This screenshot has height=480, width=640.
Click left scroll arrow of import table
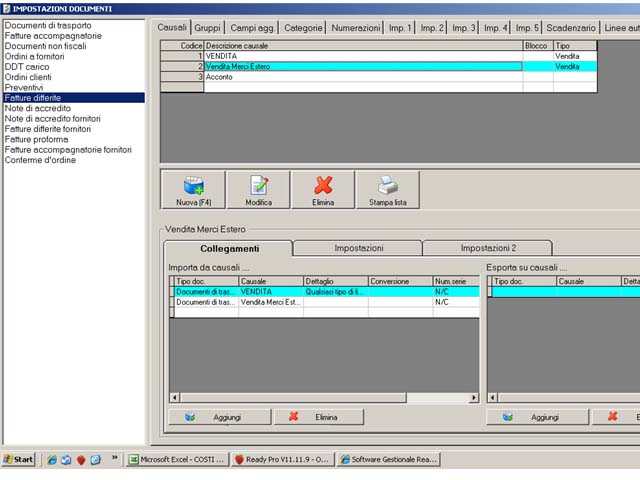(x=175, y=398)
